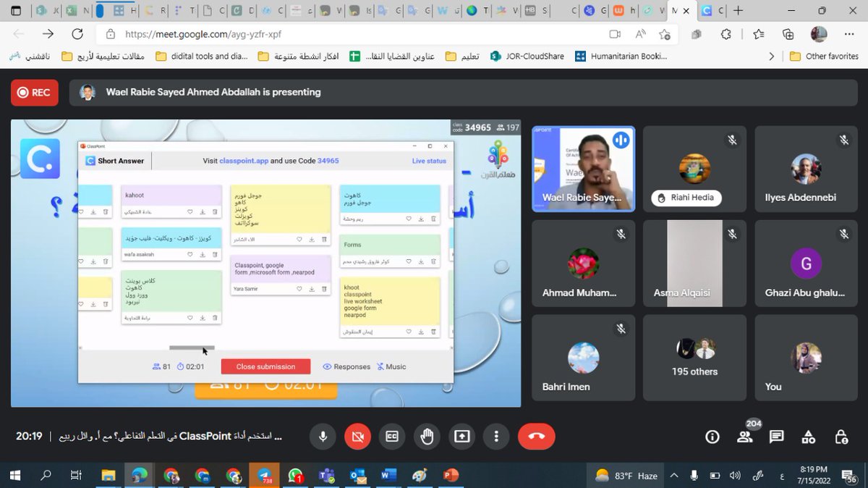Download the kahoot response card
Image resolution: width=868 pixels, height=488 pixels.
tap(203, 212)
